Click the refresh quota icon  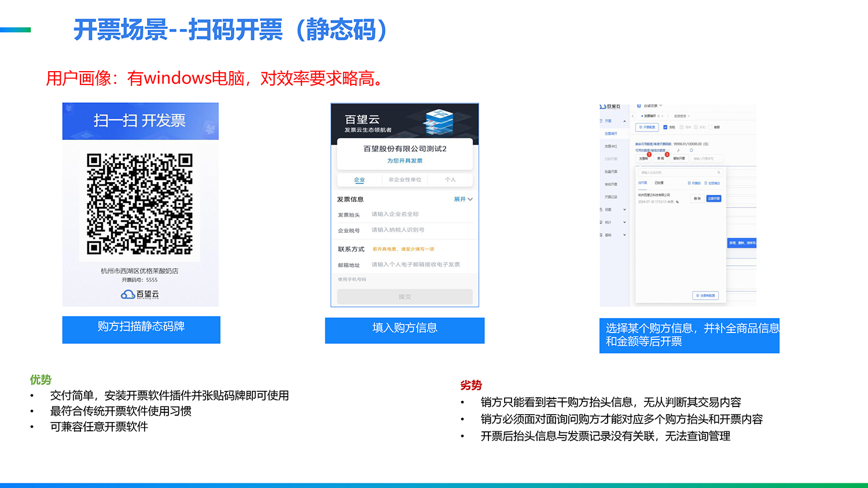[x=692, y=150]
